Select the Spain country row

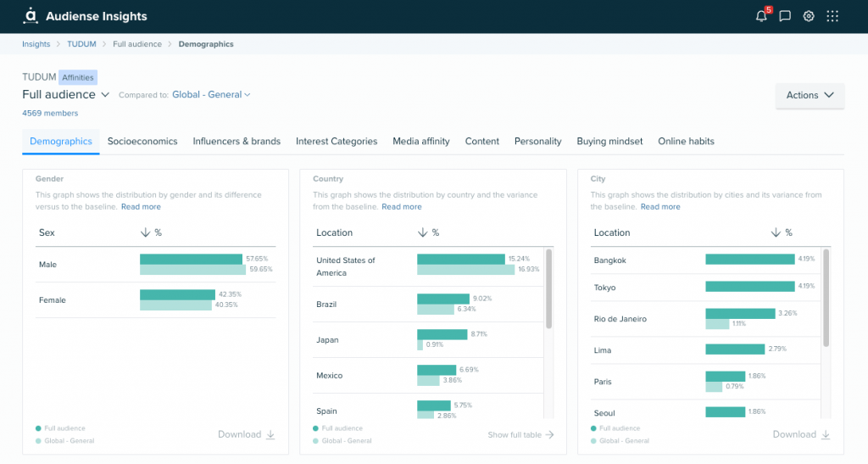click(x=428, y=405)
